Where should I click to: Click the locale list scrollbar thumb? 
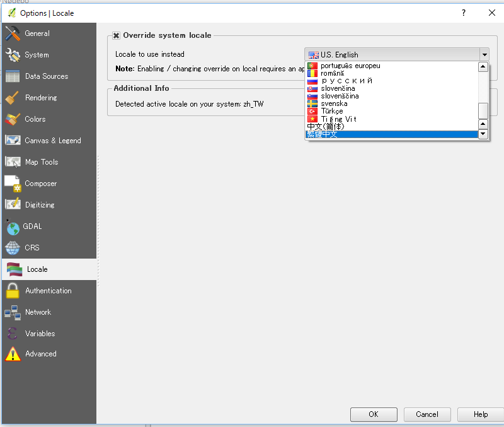483,111
